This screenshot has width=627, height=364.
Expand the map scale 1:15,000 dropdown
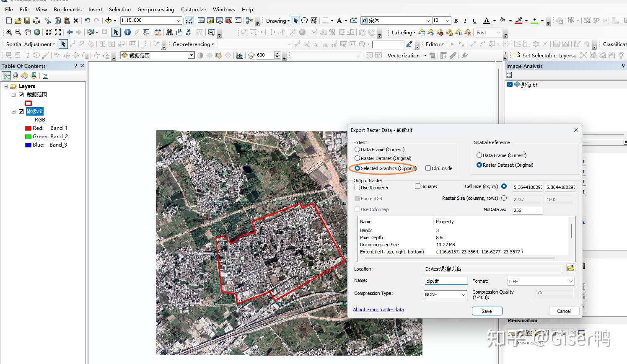point(178,21)
